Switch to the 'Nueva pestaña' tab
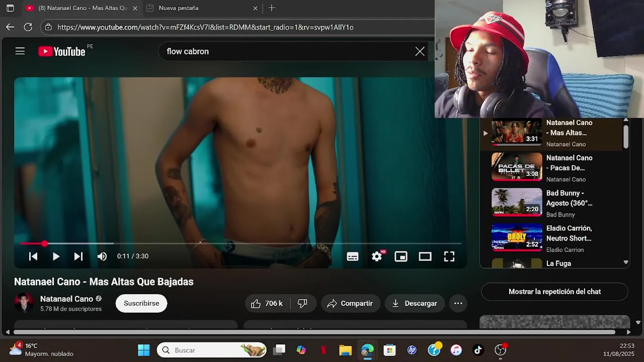644x362 pixels. pyautogui.click(x=201, y=8)
